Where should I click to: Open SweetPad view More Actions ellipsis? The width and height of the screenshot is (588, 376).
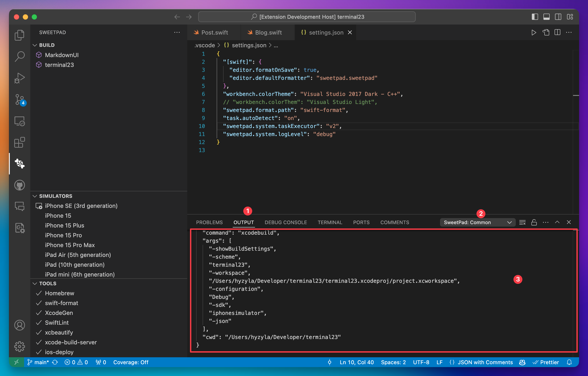click(x=177, y=33)
